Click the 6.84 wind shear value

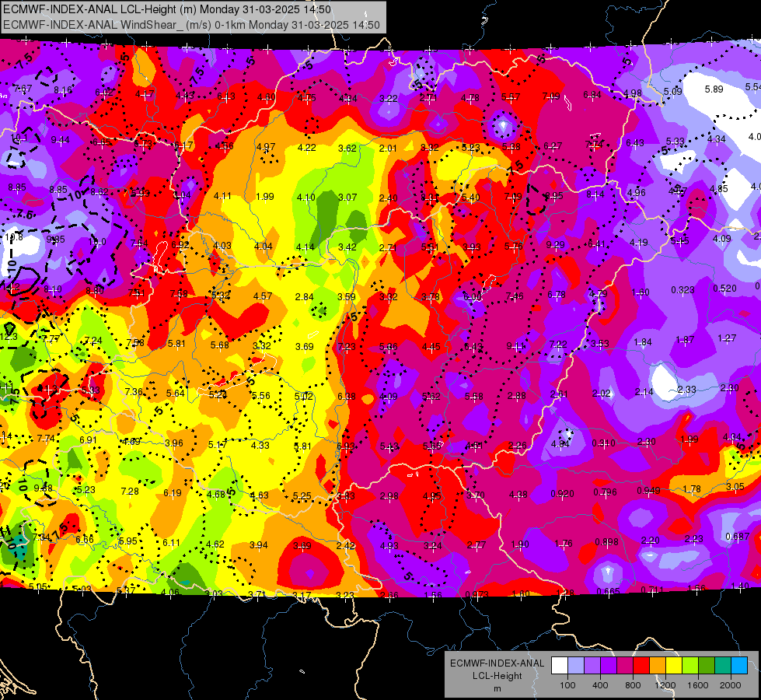click(592, 95)
